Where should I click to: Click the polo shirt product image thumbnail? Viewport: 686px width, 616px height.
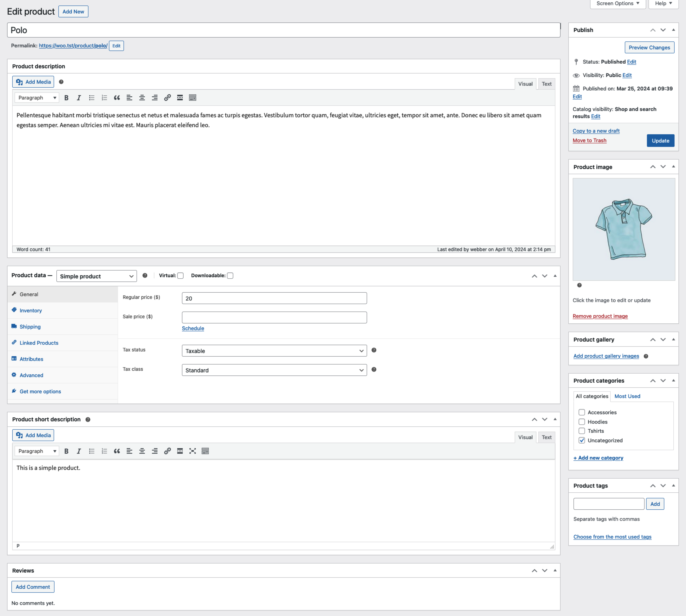623,229
